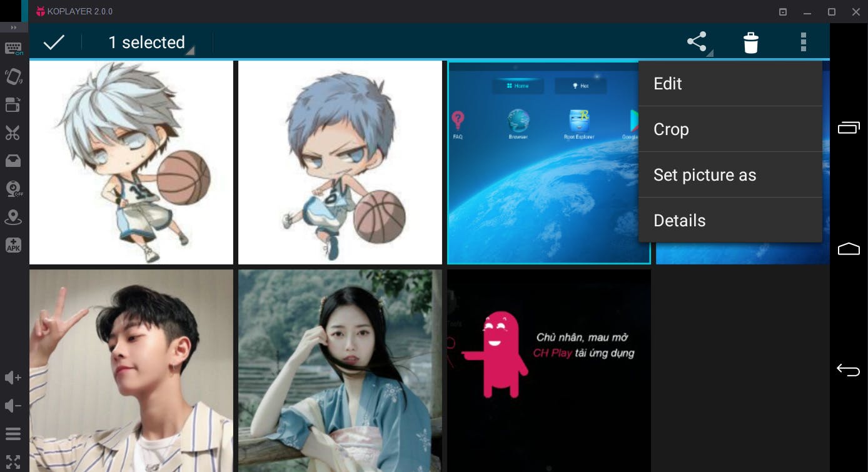Click the KOPLAYER logo in title bar
Image resolution: width=868 pixels, height=472 pixels.
(41, 11)
